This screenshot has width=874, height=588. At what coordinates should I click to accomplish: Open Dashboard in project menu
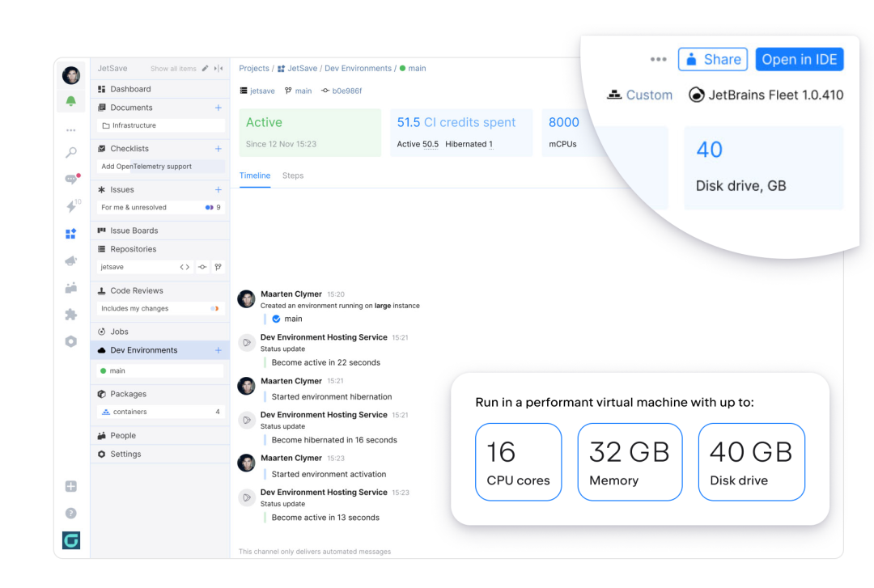160,89
